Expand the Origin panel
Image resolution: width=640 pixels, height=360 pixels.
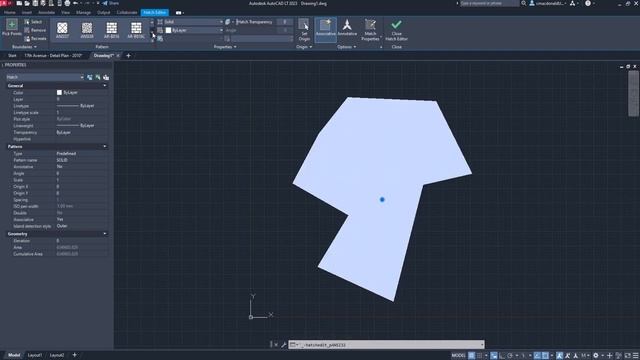tap(304, 47)
